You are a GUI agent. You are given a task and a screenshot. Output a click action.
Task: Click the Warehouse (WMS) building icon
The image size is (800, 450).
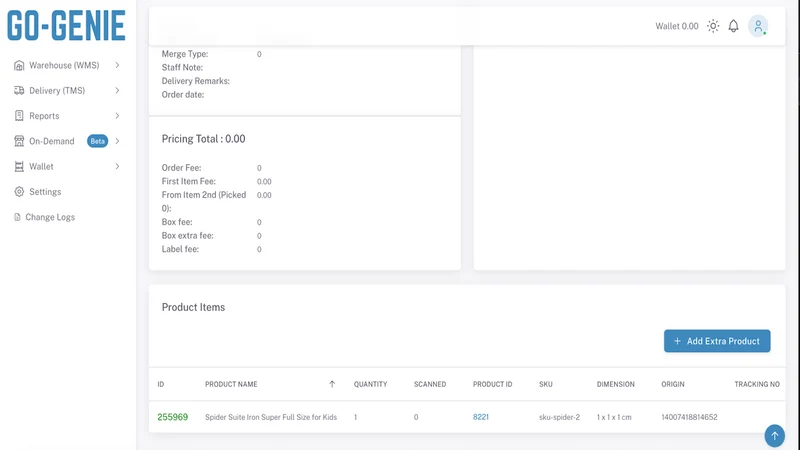(19, 65)
